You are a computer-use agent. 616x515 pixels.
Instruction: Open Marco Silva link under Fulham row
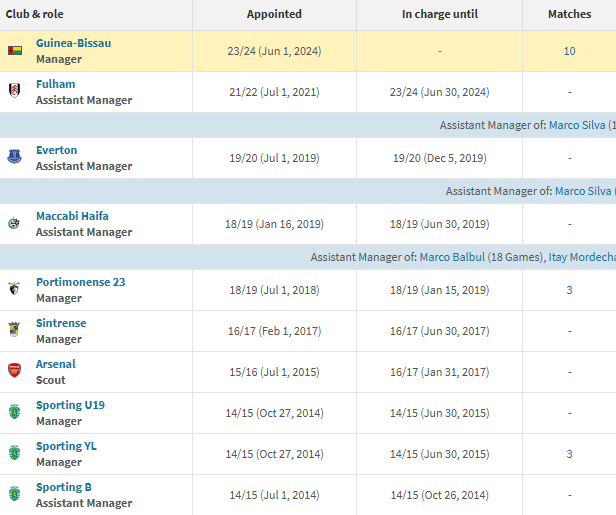(577, 125)
